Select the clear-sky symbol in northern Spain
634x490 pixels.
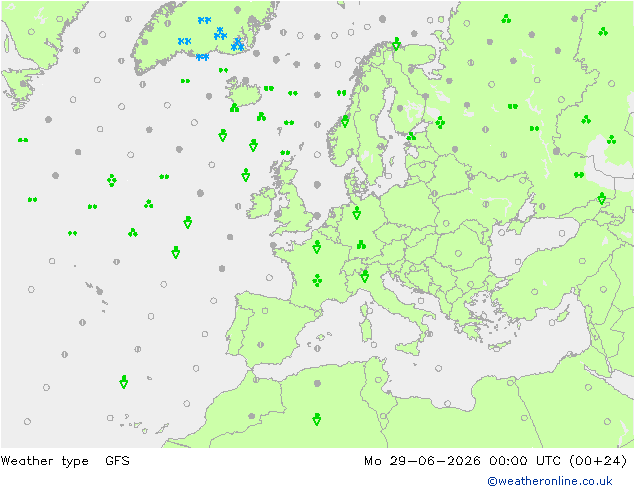coord(265,311)
